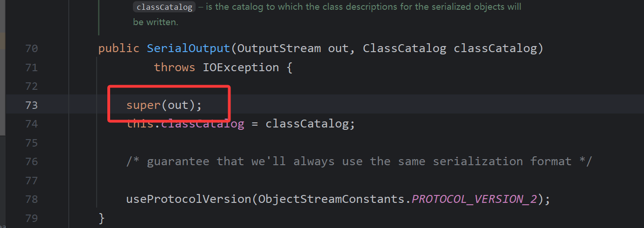Click the PROTOCOL_VERSION_2 constant

click(x=474, y=199)
